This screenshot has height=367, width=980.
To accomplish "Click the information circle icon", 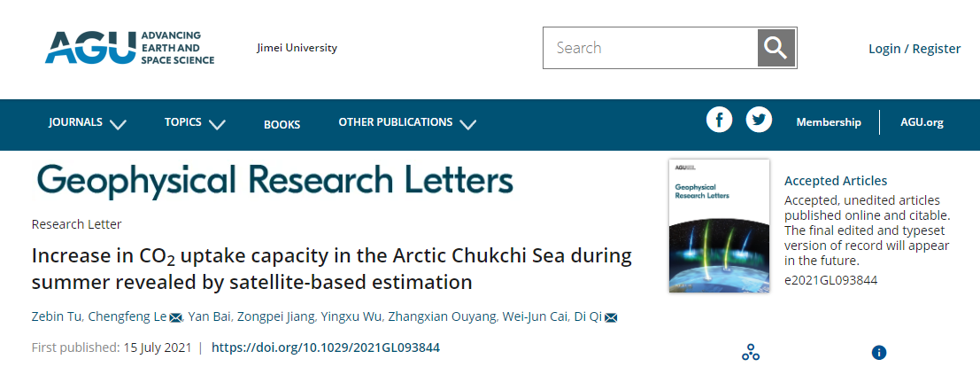I will (879, 353).
